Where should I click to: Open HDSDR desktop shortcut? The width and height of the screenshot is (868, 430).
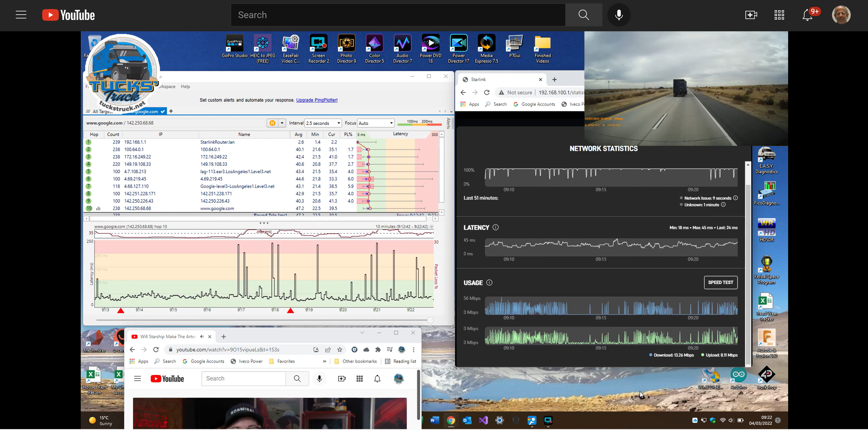coord(766,230)
